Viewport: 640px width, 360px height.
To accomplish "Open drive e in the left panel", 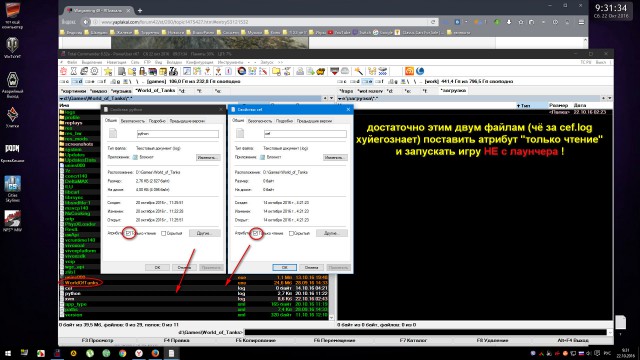I will coord(90,82).
